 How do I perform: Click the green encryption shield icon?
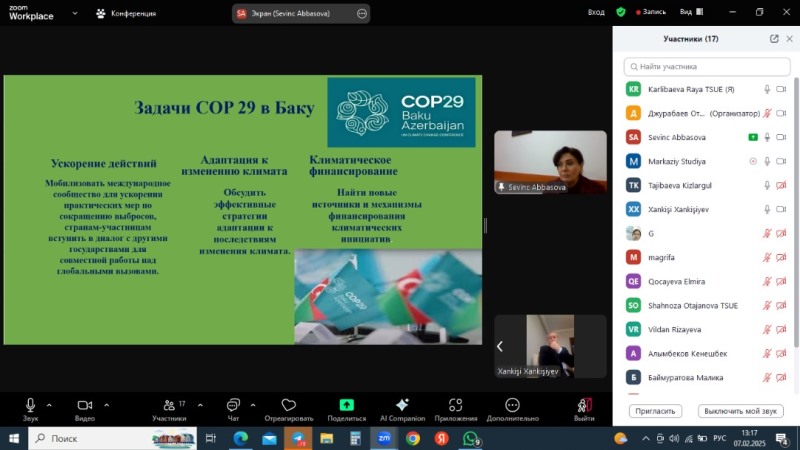[x=621, y=12]
